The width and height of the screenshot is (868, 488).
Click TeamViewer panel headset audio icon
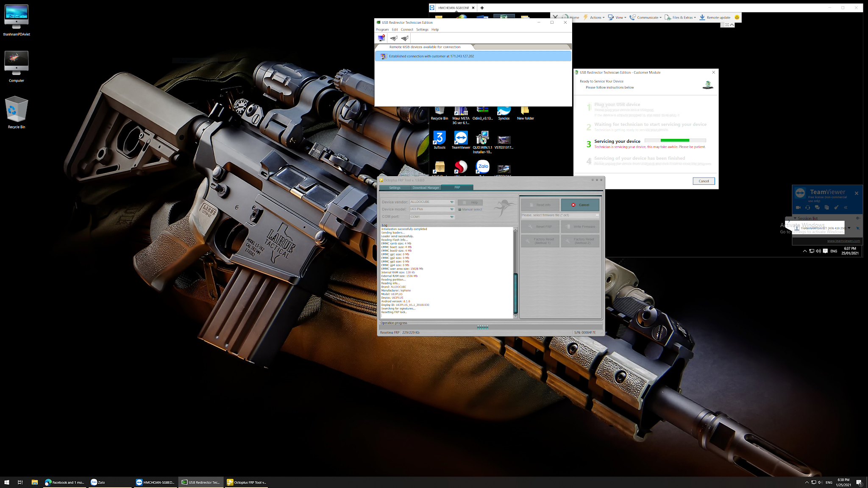click(807, 208)
